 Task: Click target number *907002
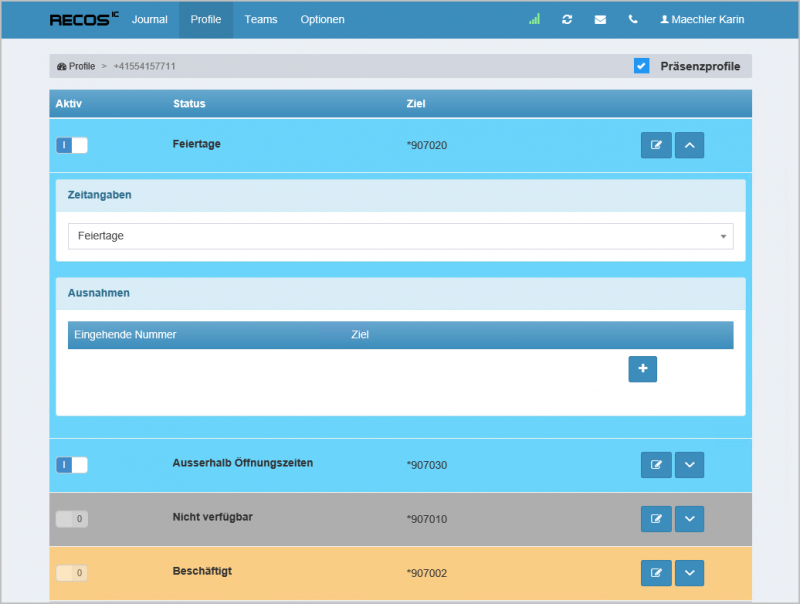pyautogui.click(x=427, y=573)
